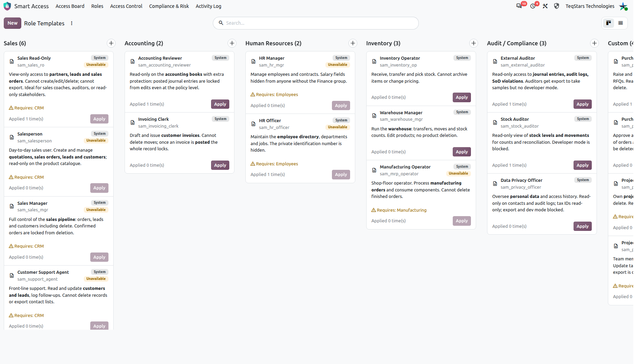Open the messages icon with 10 badge
Screen dimensions: 635x364
coord(519,6)
